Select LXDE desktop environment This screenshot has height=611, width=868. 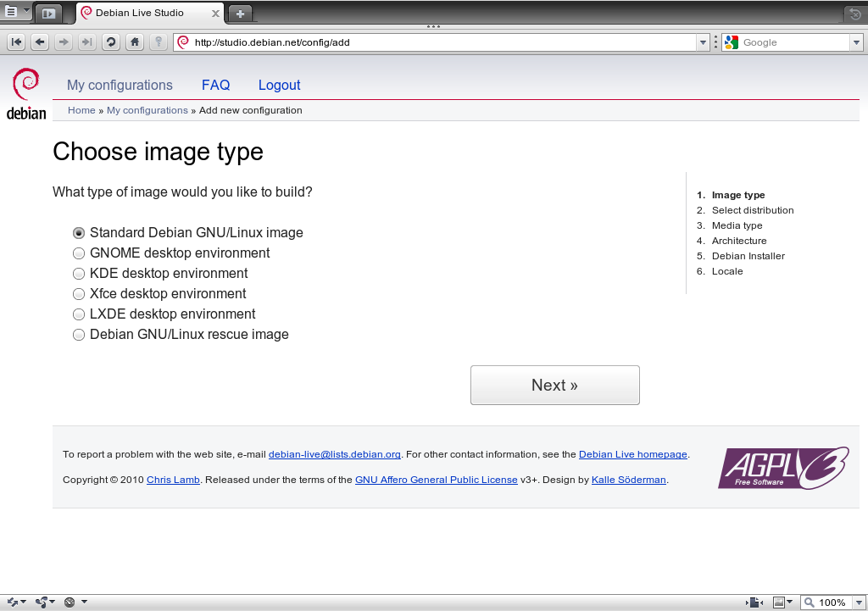(79, 314)
